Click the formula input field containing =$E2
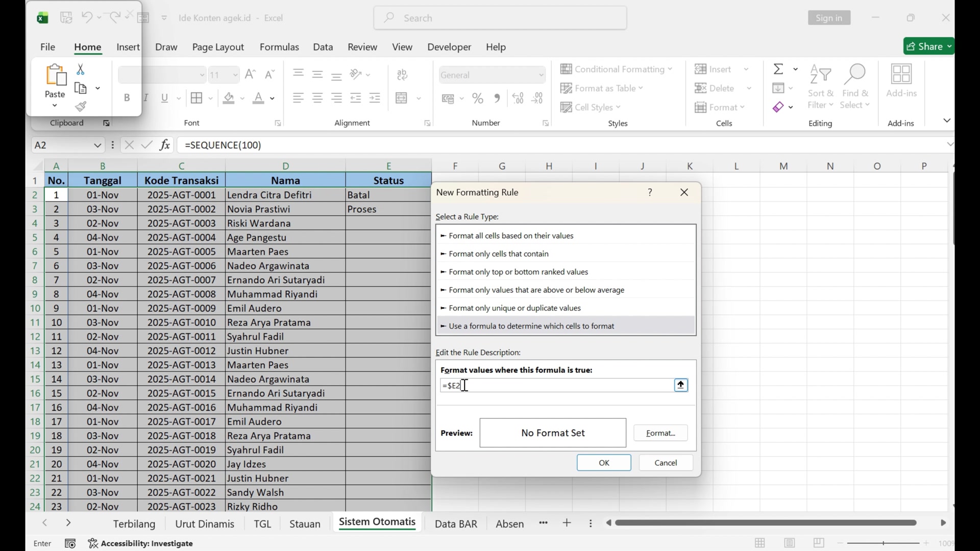This screenshot has height=551, width=980. click(556, 385)
